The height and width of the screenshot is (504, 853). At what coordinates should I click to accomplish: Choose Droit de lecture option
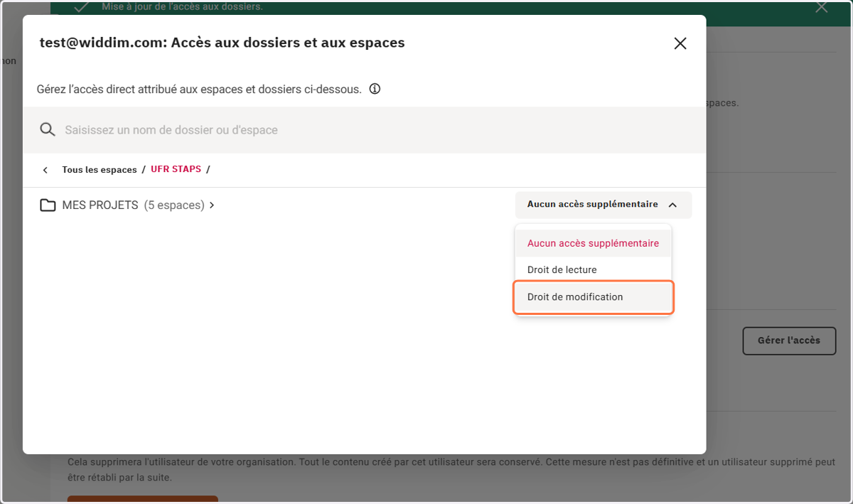click(x=593, y=270)
